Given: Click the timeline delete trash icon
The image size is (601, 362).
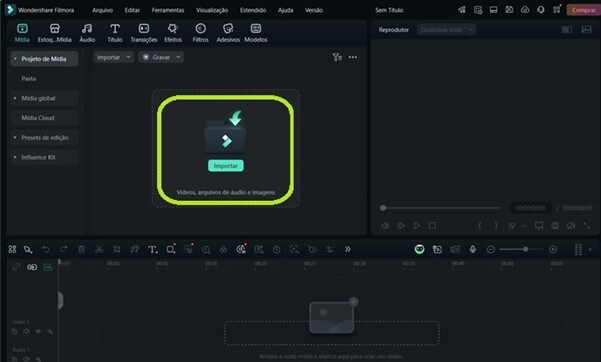Looking at the screenshot, I should tap(81, 249).
